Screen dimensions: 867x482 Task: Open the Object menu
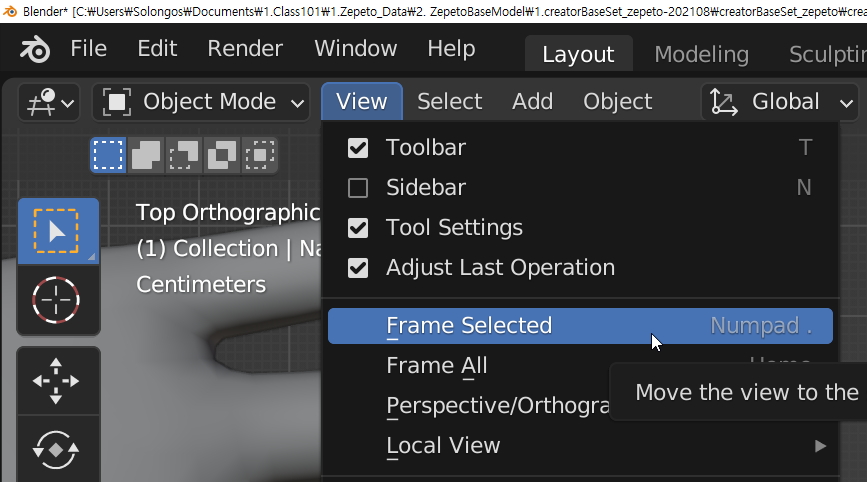point(618,102)
